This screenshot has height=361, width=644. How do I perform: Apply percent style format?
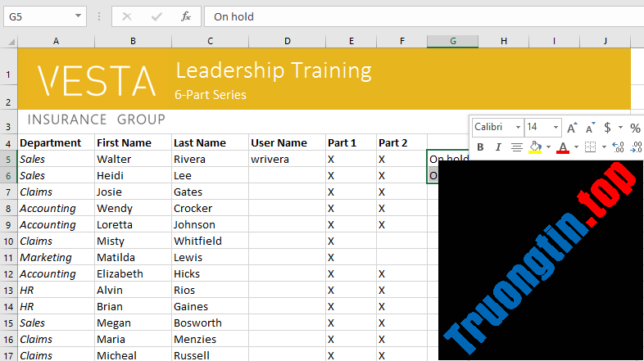(635, 128)
